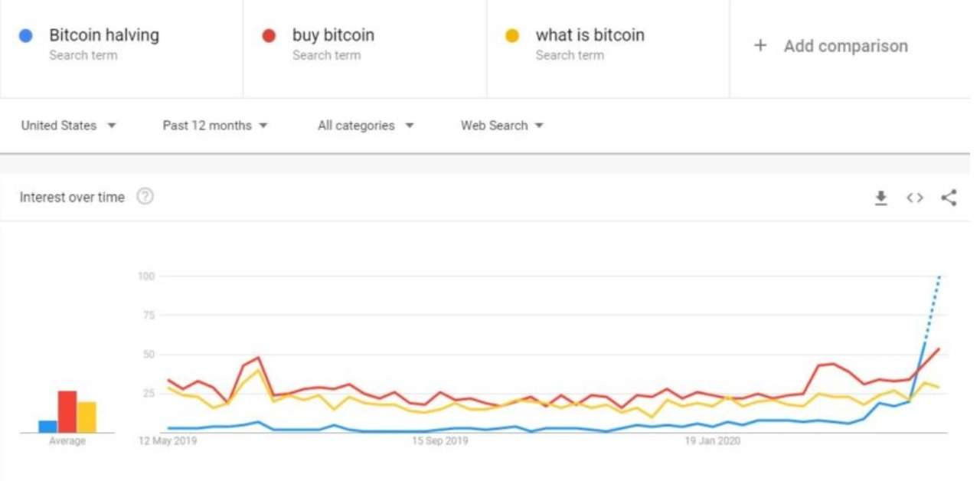This screenshot has width=980, height=481.
Task: Edit the Bitcoin halving search term
Action: (104, 35)
